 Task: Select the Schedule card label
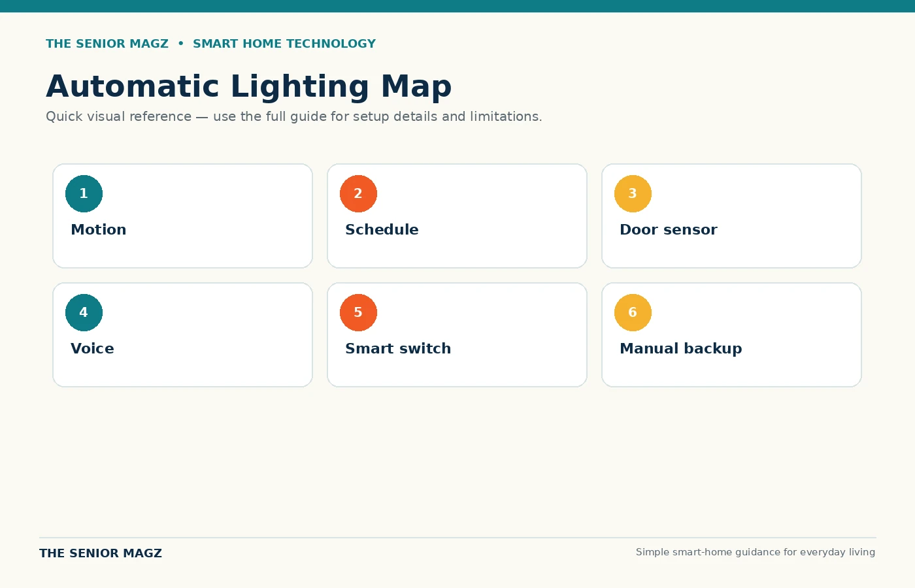pyautogui.click(x=382, y=230)
